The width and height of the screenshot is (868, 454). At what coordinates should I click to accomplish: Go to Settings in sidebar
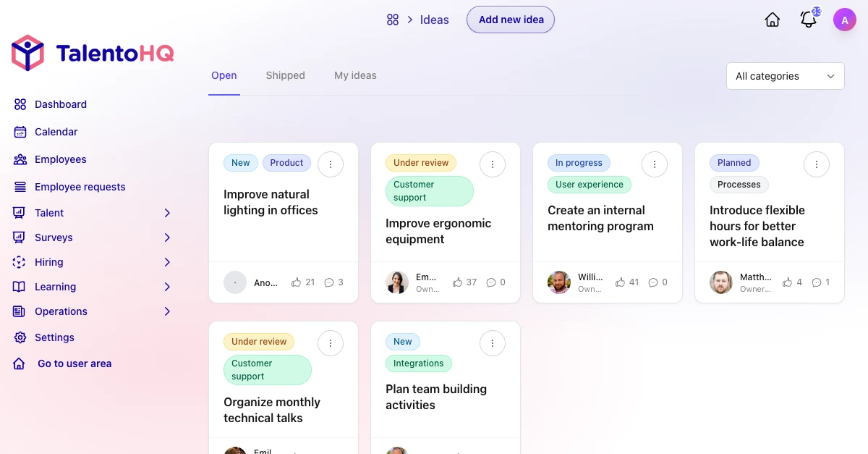[54, 337]
